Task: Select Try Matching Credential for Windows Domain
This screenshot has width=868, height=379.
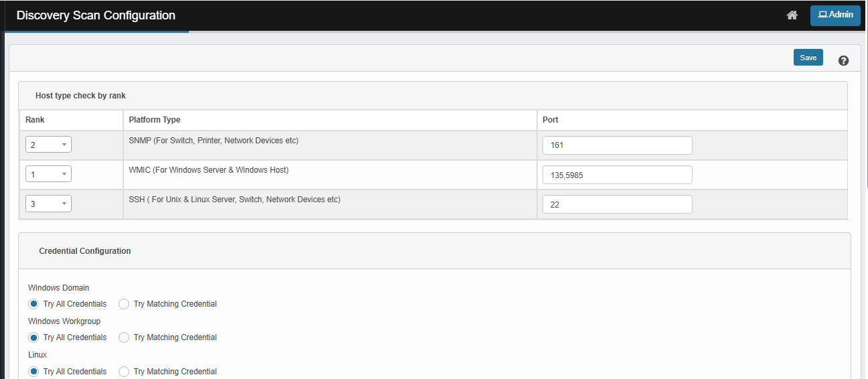Action: [124, 304]
